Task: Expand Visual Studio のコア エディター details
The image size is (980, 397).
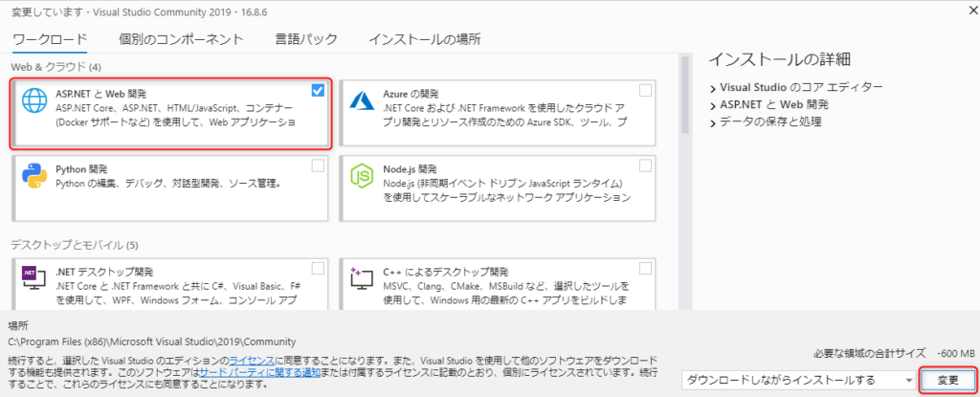Action: coord(713,88)
